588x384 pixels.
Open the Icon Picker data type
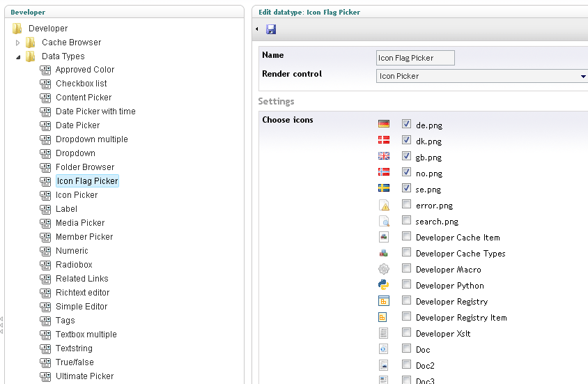point(77,195)
